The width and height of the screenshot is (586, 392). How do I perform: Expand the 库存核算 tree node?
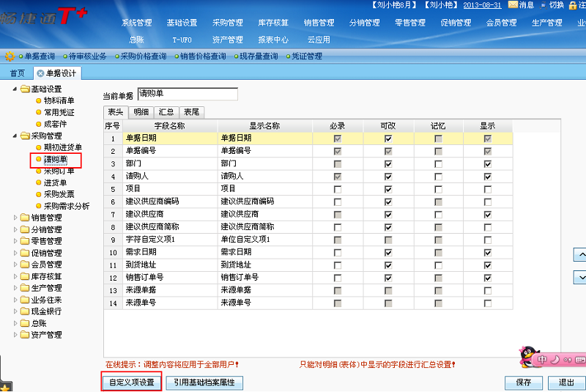tap(15, 276)
